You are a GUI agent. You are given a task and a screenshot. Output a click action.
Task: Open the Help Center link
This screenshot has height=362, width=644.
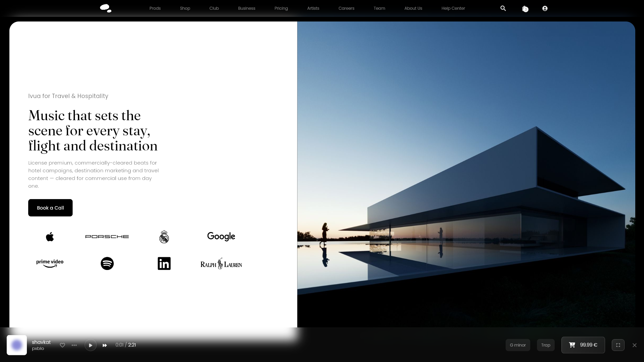coord(453,8)
